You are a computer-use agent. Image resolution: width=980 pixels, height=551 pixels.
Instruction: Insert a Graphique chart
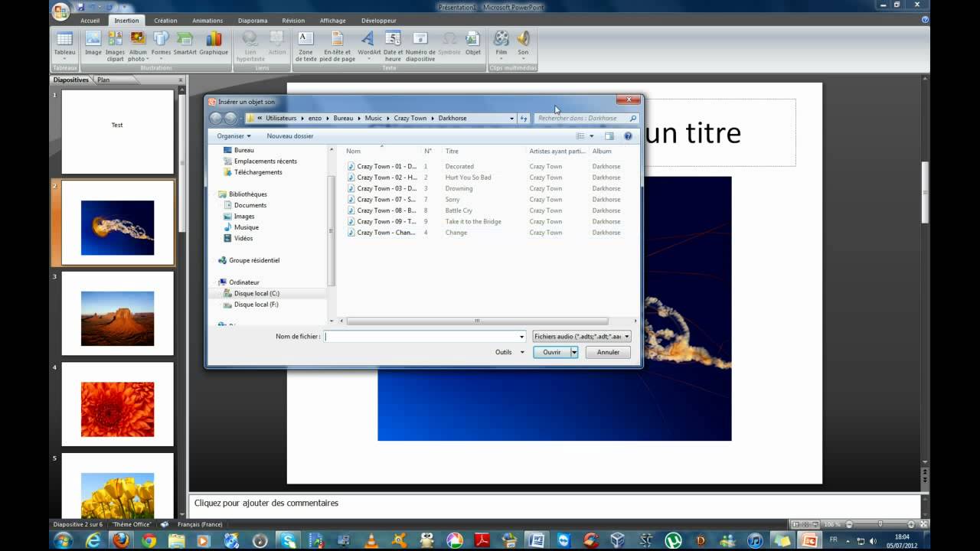(x=214, y=44)
